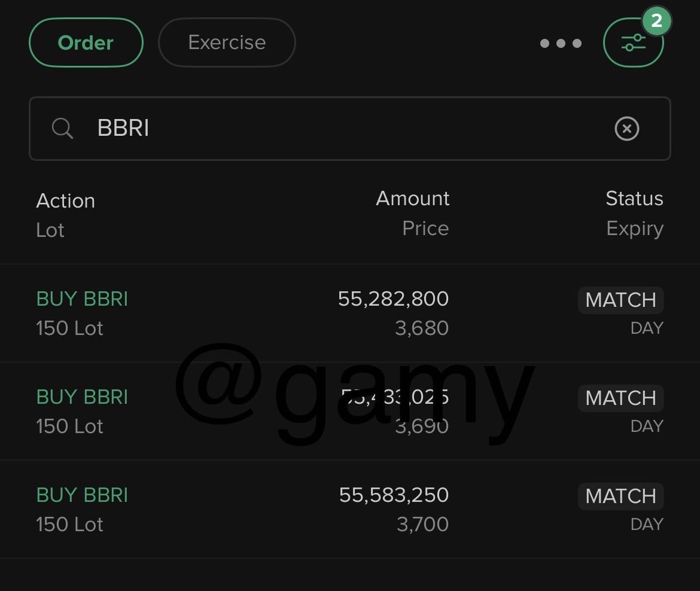Switch to the Order tab
This screenshot has height=591, width=700.
(x=86, y=42)
